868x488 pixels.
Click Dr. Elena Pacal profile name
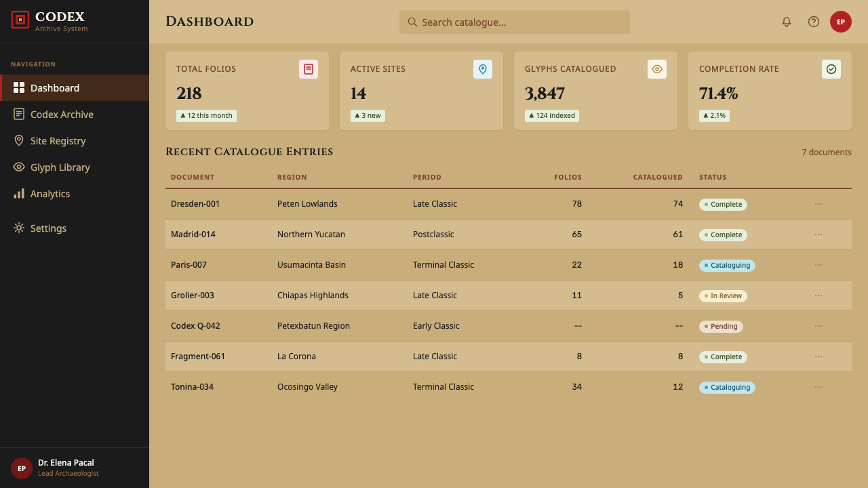[66, 462]
